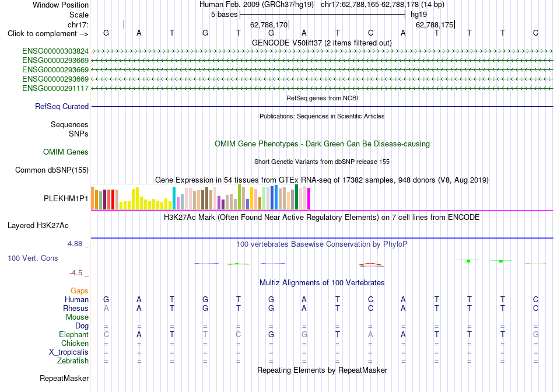Open 'RefSeq genes from NCBI' track title
Screen dimensions: 554x392
coord(322,98)
